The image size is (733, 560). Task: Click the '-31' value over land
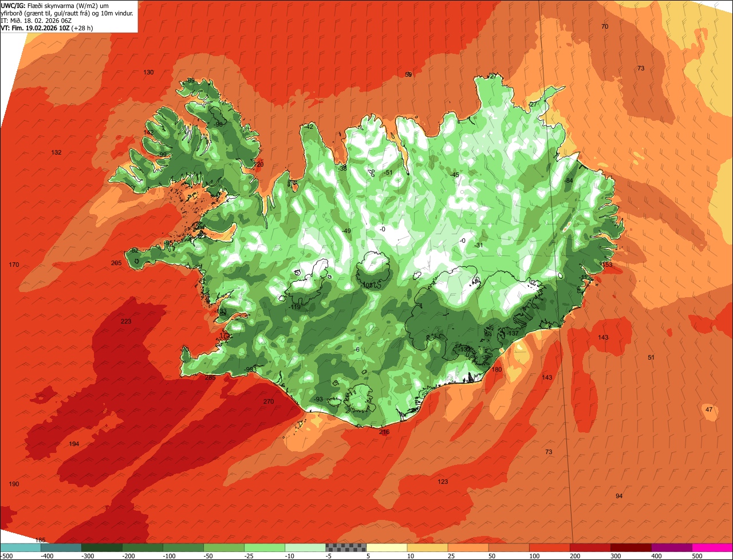point(479,246)
